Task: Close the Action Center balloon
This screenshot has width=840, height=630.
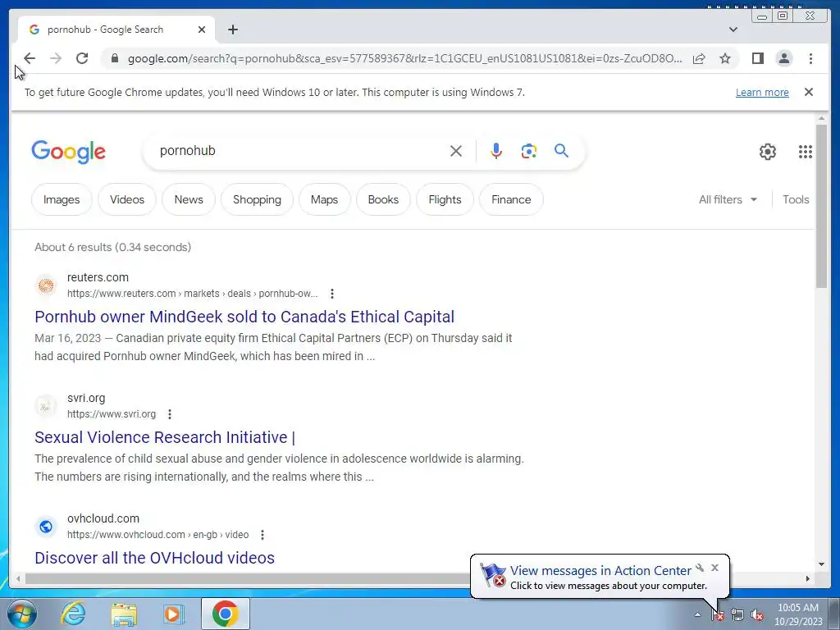Action: coord(714,568)
